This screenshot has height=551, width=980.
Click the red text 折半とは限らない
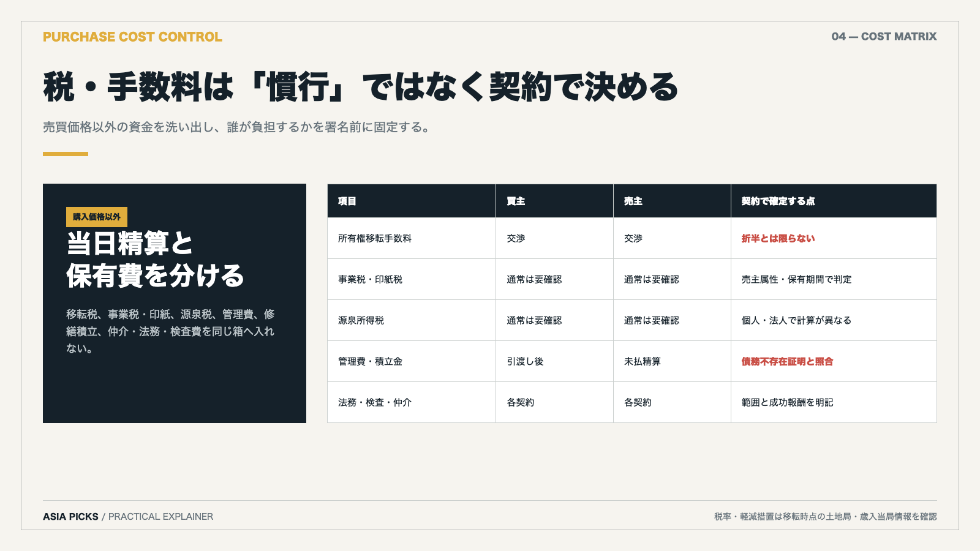[x=778, y=238]
